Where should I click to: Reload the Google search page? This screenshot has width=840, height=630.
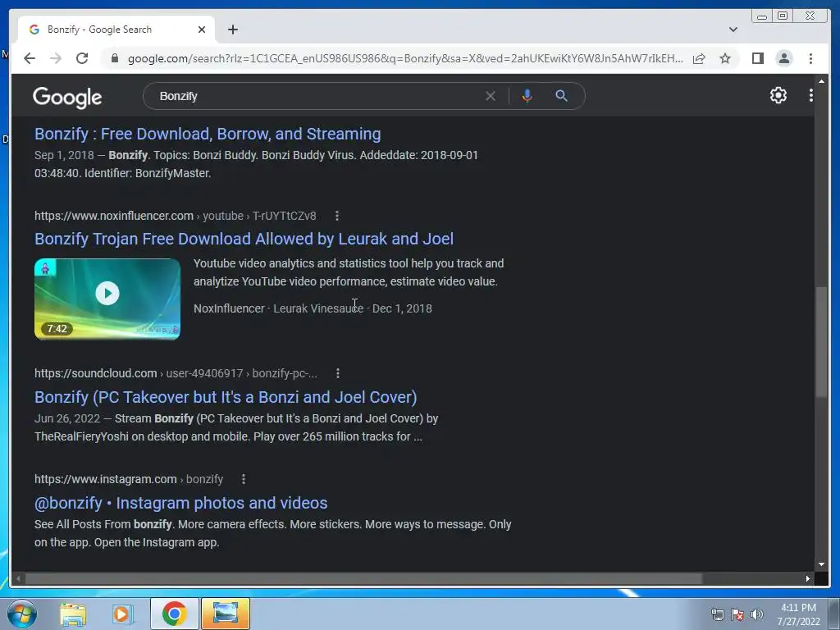pos(82,58)
